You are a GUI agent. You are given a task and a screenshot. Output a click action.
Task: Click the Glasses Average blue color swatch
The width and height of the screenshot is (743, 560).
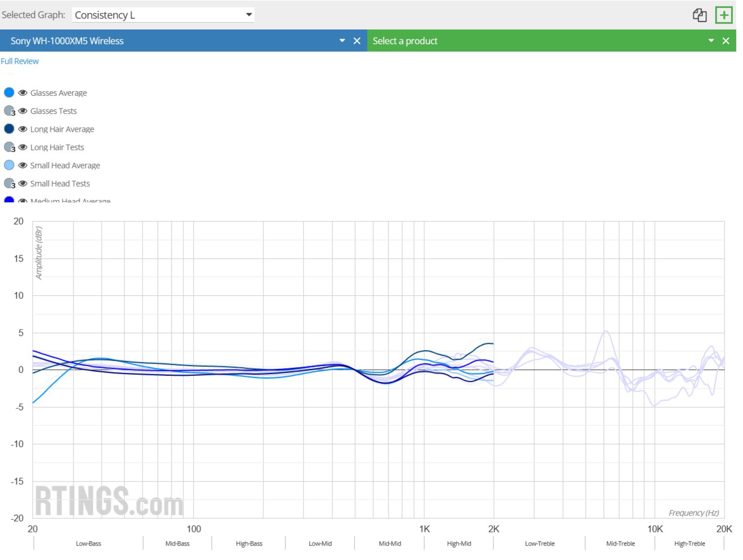(x=9, y=92)
